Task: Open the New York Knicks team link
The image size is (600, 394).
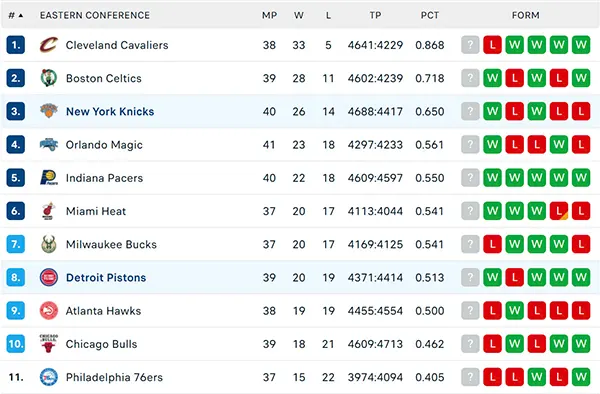Action: [110, 112]
